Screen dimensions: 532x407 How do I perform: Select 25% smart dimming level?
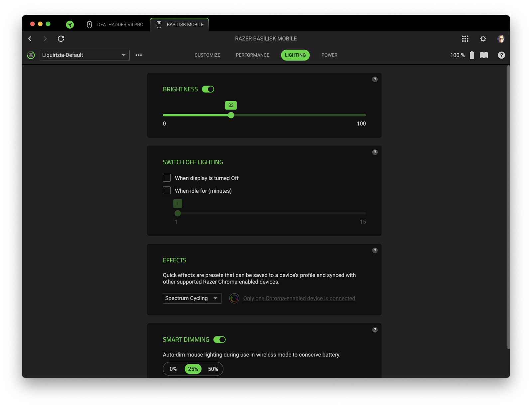(193, 369)
